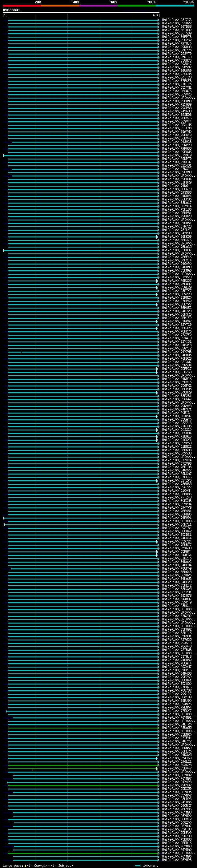Screen dimensions: 197x868
Task: Click the red 20% identity legend segment
Action: [22, 6]
